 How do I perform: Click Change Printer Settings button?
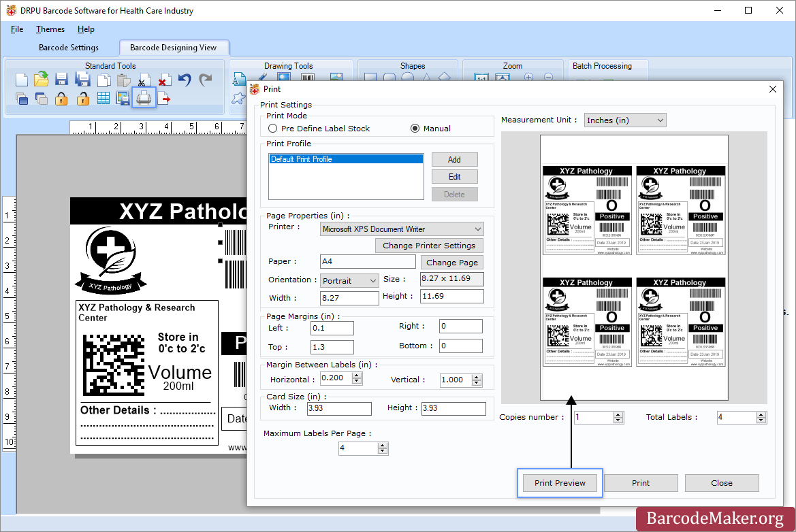tap(429, 246)
